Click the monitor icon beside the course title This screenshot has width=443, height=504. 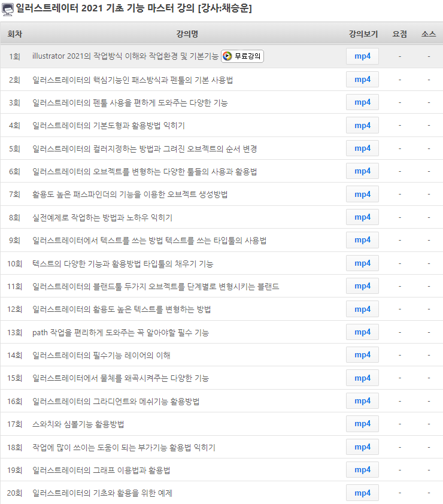8,10
